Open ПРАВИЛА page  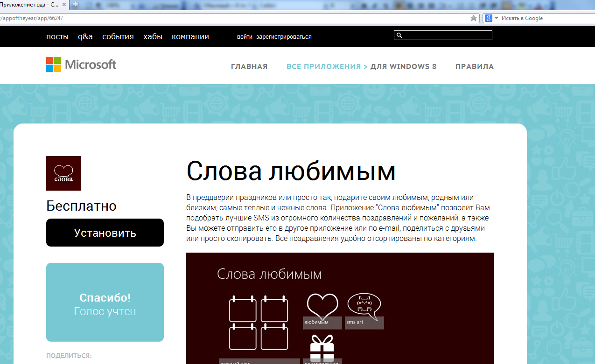point(475,67)
